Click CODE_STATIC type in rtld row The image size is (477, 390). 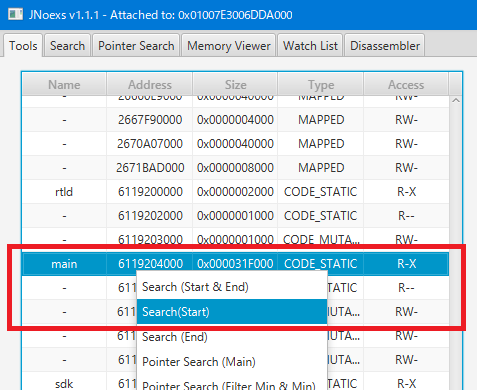click(x=320, y=192)
